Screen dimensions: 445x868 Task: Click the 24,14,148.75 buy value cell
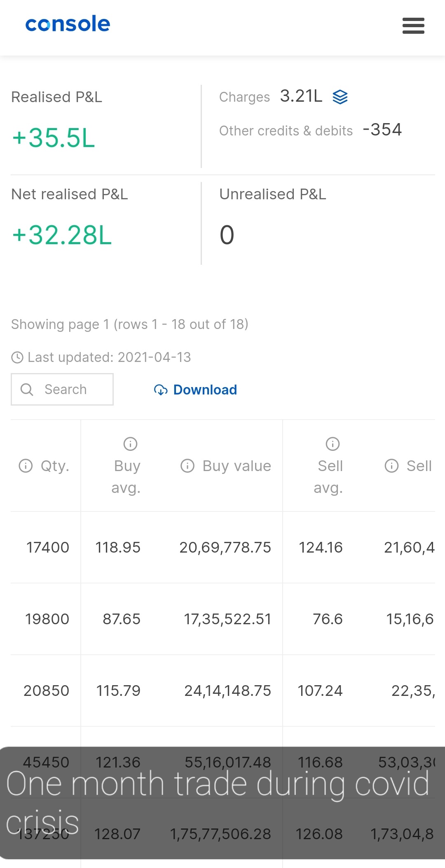227,691
